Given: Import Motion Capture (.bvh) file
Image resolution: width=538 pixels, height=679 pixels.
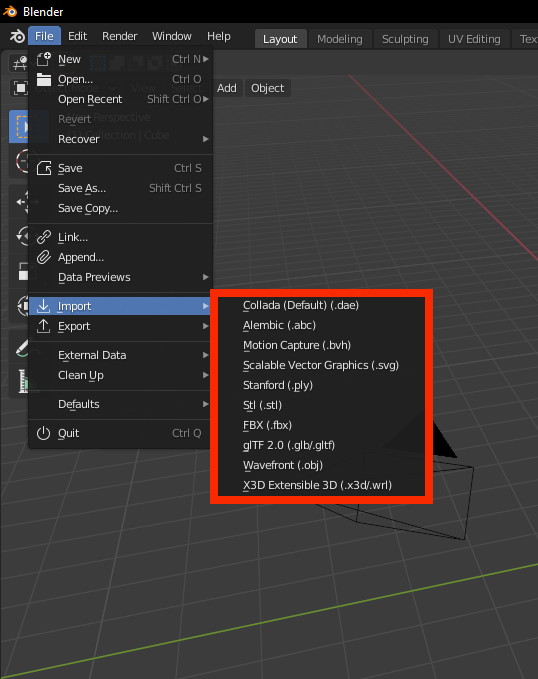Looking at the screenshot, I should (321, 345).
